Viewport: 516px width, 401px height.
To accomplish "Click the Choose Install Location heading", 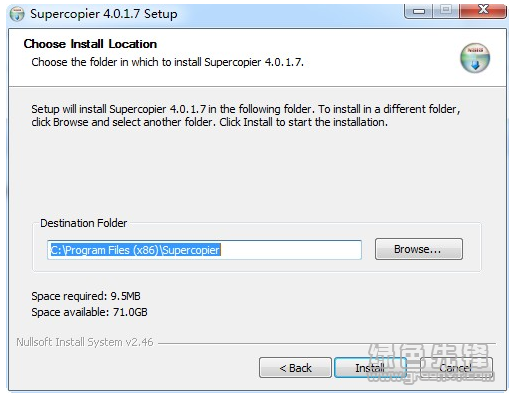I will [x=90, y=44].
